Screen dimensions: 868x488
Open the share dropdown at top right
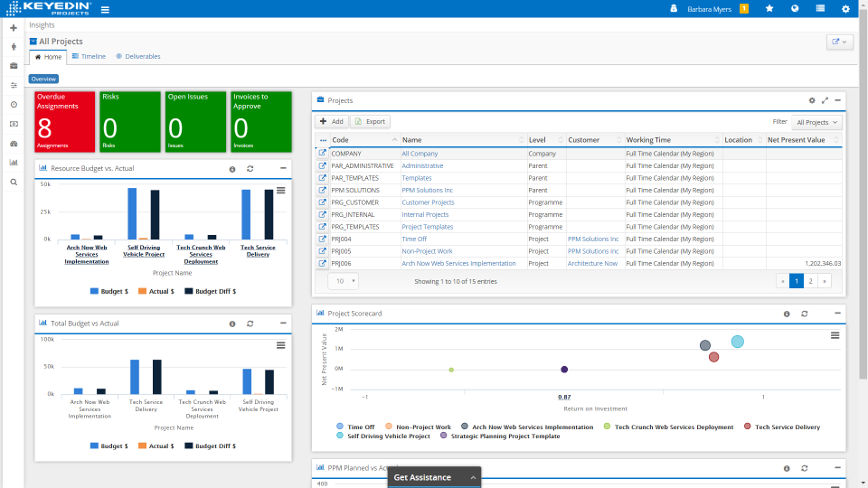[839, 42]
